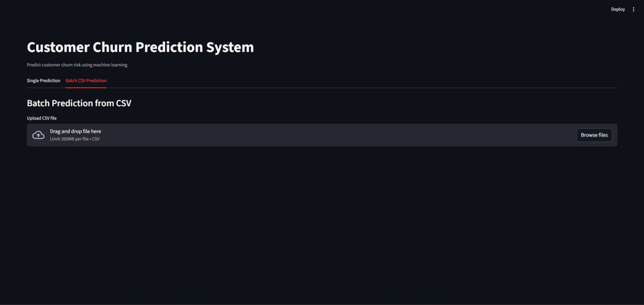Select the Batch CSV Prediction tab

86,81
